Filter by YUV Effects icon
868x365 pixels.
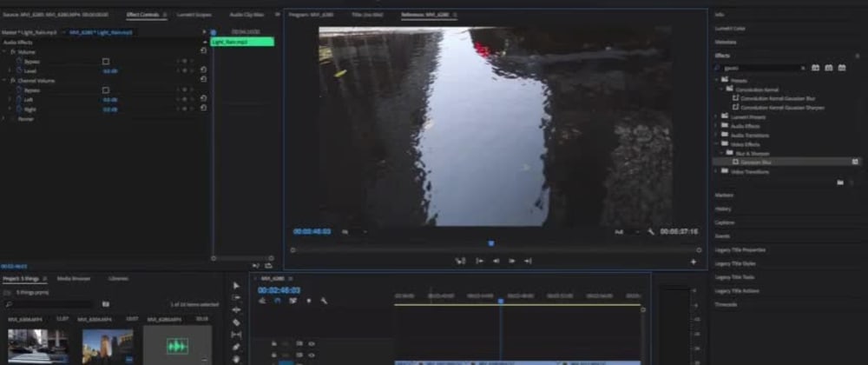[x=842, y=68]
